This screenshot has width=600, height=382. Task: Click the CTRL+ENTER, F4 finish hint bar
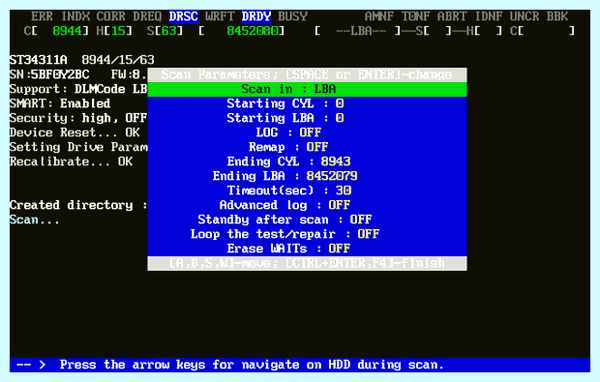coord(307,264)
